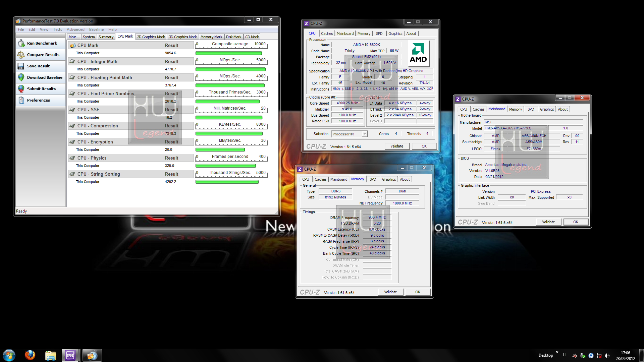Click the AMD logo in CPU-Z
Screen dimensions: 644x362
(x=418, y=53)
